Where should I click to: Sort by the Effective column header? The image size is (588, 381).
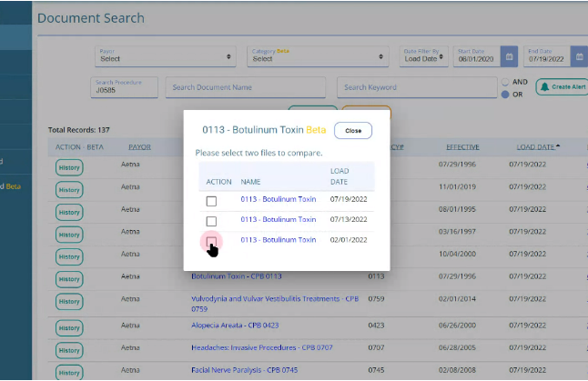pyautogui.click(x=462, y=147)
